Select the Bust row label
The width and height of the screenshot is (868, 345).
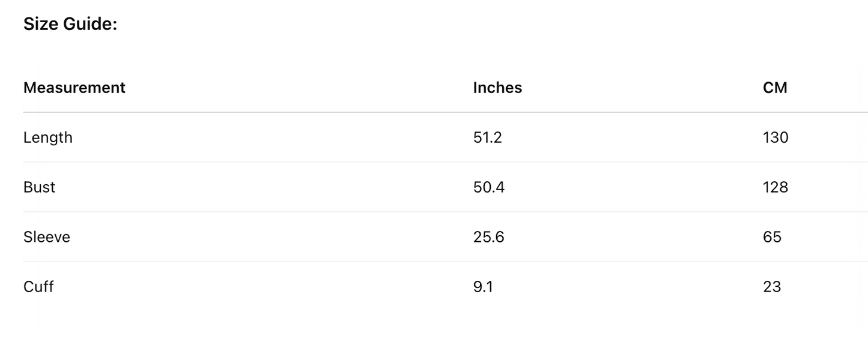click(x=39, y=187)
